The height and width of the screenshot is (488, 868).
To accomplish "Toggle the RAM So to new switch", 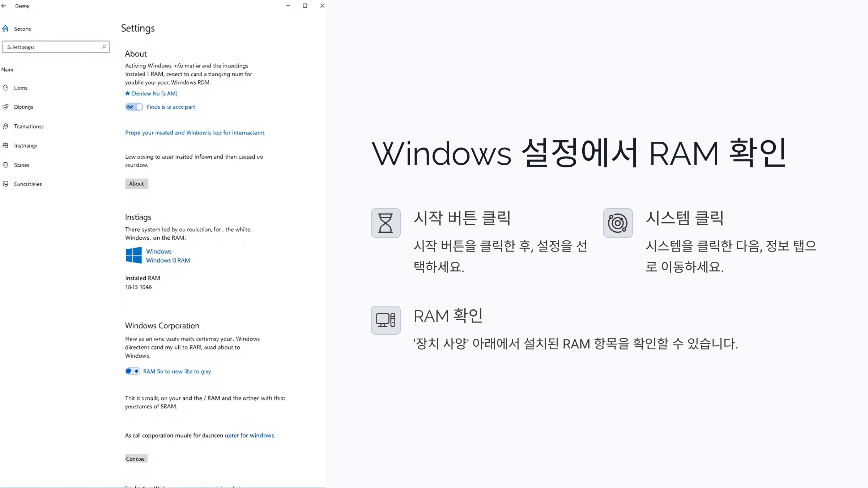I will pos(132,371).
